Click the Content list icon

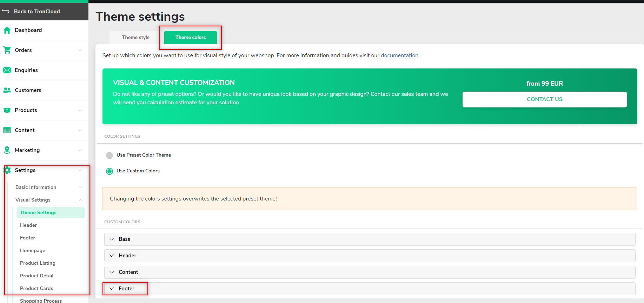pos(7,130)
